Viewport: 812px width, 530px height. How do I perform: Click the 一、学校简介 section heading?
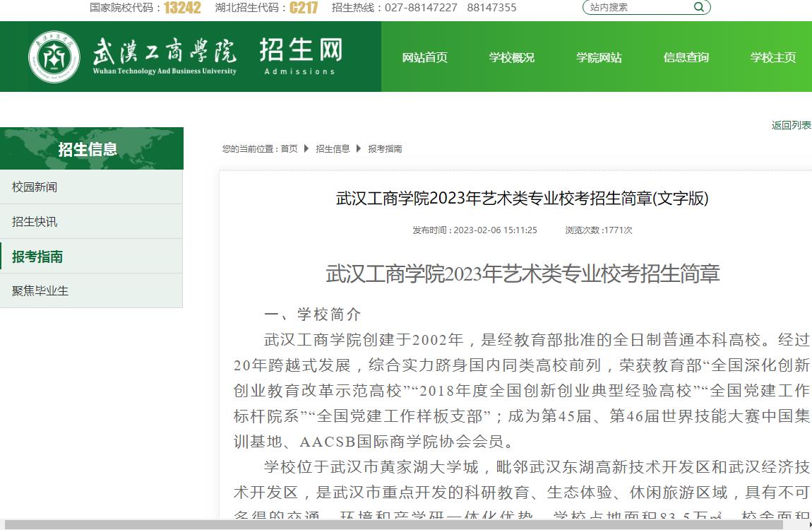click(312, 314)
